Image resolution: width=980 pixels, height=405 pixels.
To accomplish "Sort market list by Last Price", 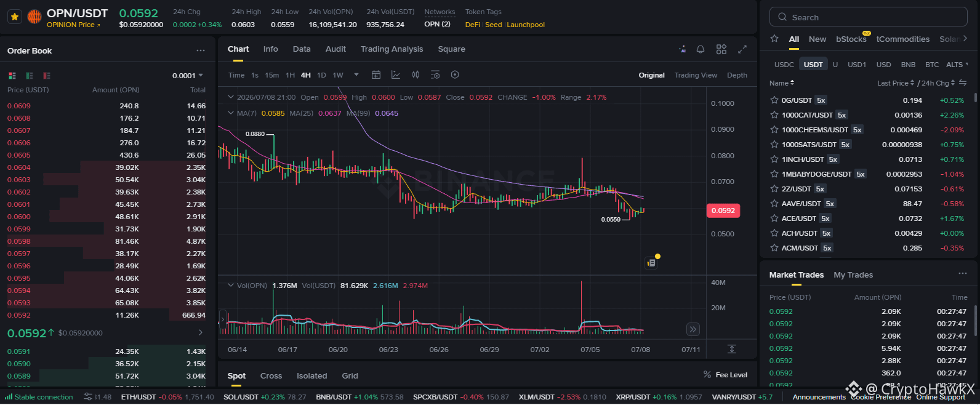I will [x=895, y=83].
